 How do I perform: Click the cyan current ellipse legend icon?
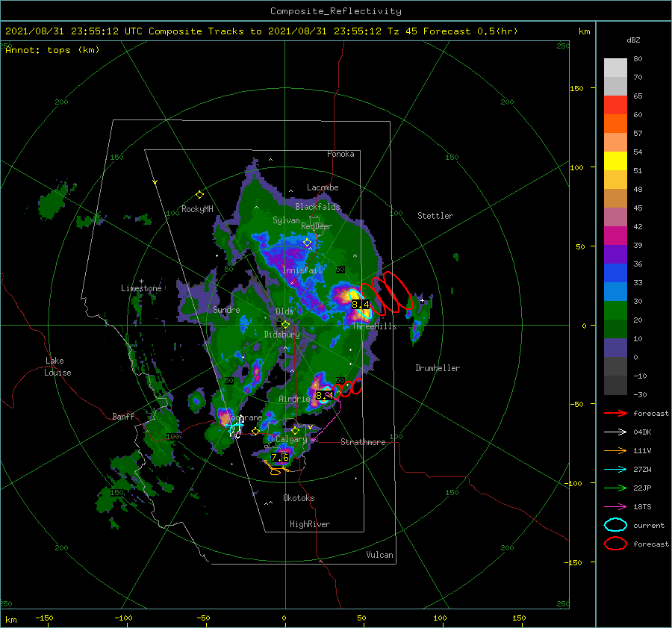tap(615, 525)
